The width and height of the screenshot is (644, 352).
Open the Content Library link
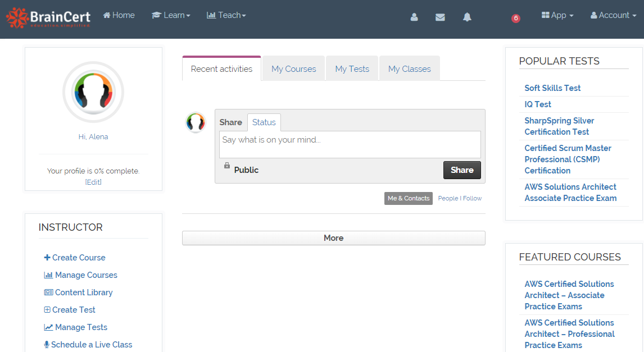point(78,292)
